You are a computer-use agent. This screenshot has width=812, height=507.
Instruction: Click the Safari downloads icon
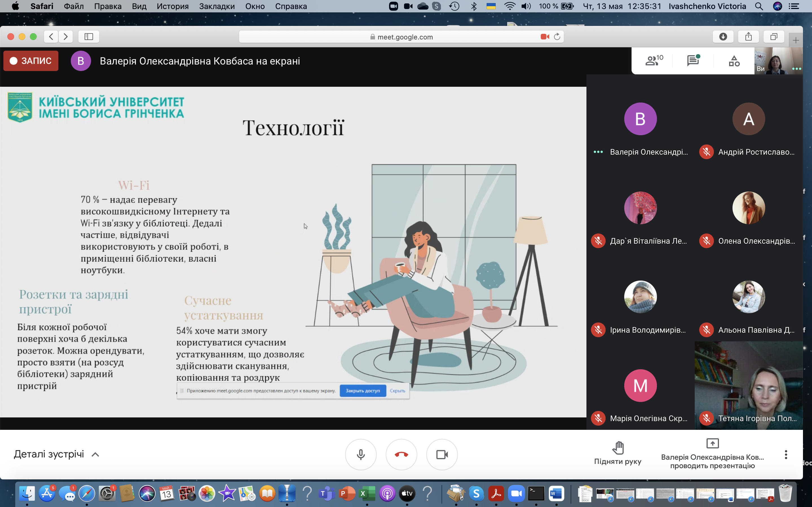[723, 37]
